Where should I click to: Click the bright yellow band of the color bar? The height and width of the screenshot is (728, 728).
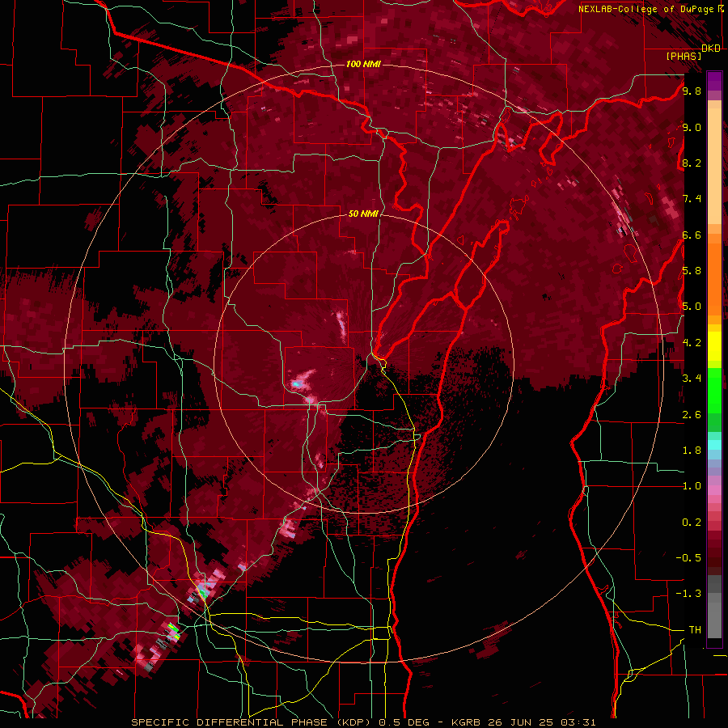pyautogui.click(x=714, y=346)
